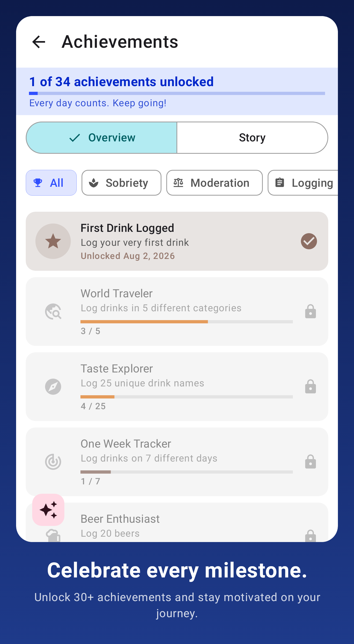Screen dimensions: 354x644
Task: Open the Beer Enthusiast achievement card
Action: click(x=177, y=522)
